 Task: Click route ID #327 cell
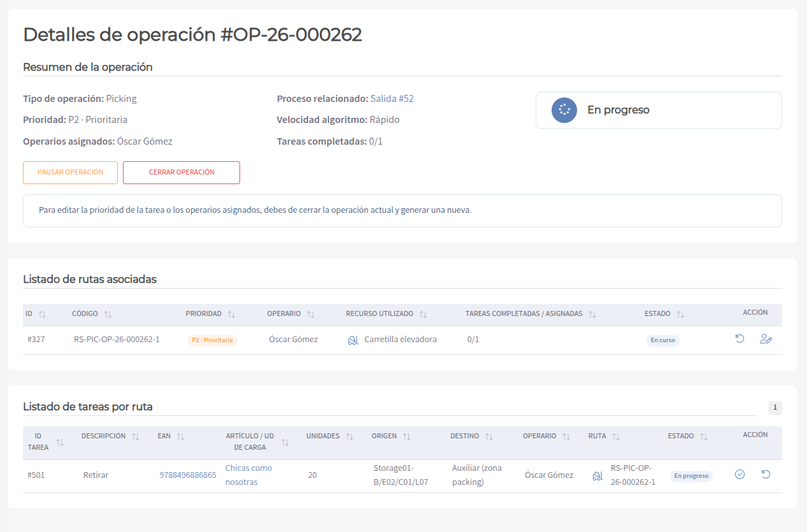36,340
